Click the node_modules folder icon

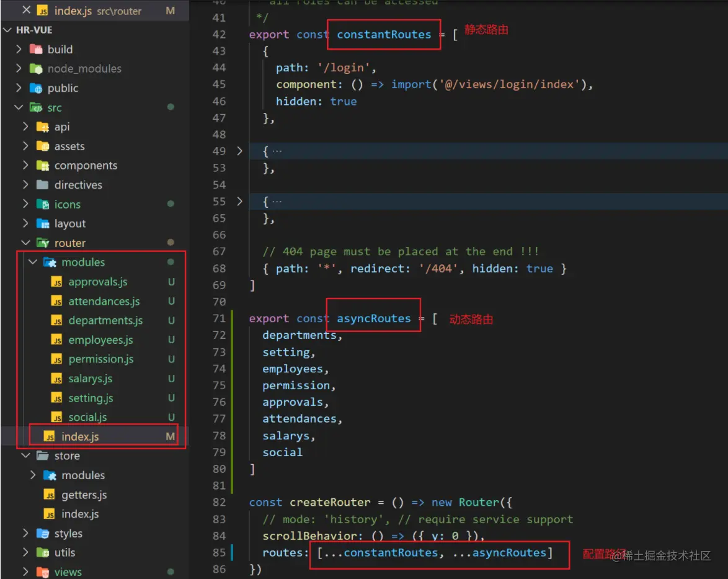36,68
